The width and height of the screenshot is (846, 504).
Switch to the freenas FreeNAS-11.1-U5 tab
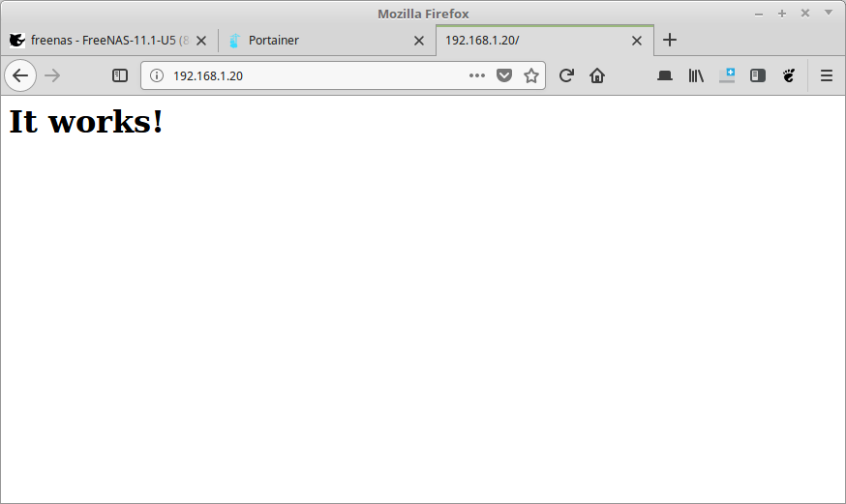pos(109,41)
